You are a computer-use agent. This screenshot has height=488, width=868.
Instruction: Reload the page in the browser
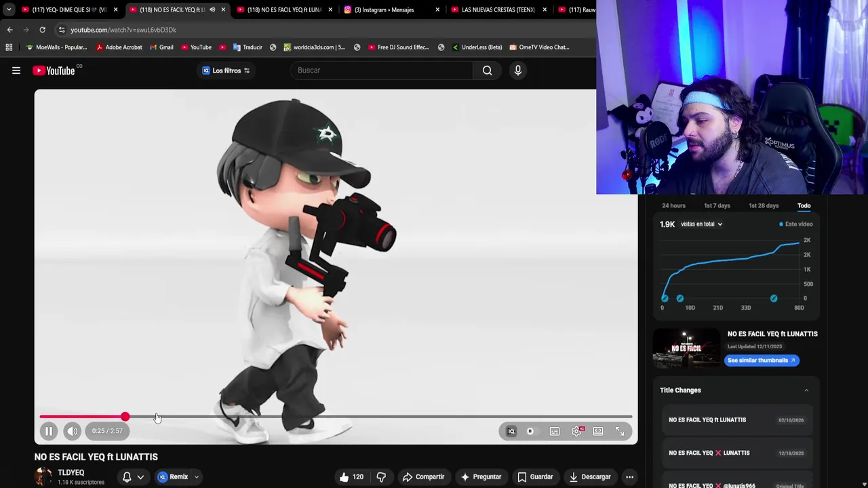pyautogui.click(x=42, y=30)
